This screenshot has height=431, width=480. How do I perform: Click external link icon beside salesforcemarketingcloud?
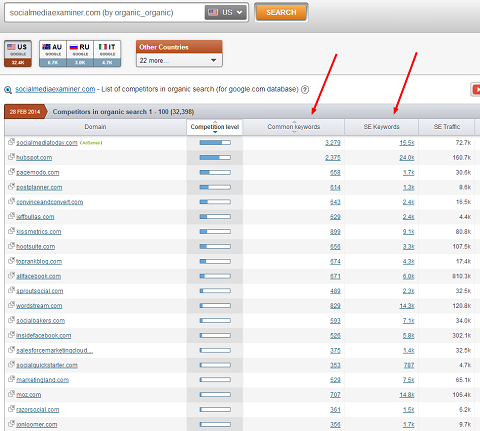tap(11, 350)
